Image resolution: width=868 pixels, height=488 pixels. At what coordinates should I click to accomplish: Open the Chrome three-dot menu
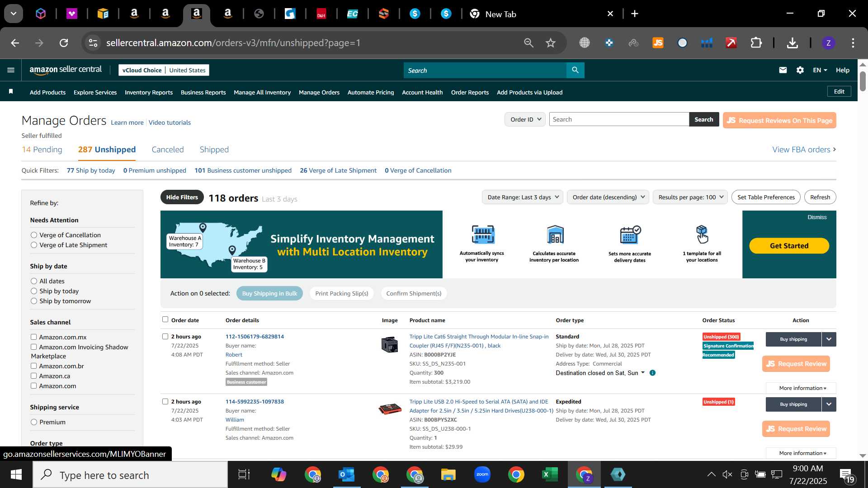[853, 43]
